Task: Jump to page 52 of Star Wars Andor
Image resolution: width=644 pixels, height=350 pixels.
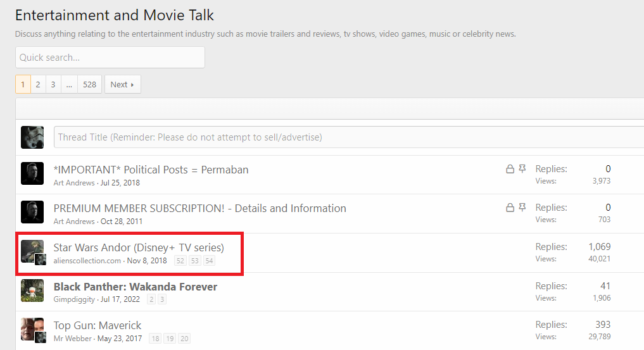Action: pos(180,261)
